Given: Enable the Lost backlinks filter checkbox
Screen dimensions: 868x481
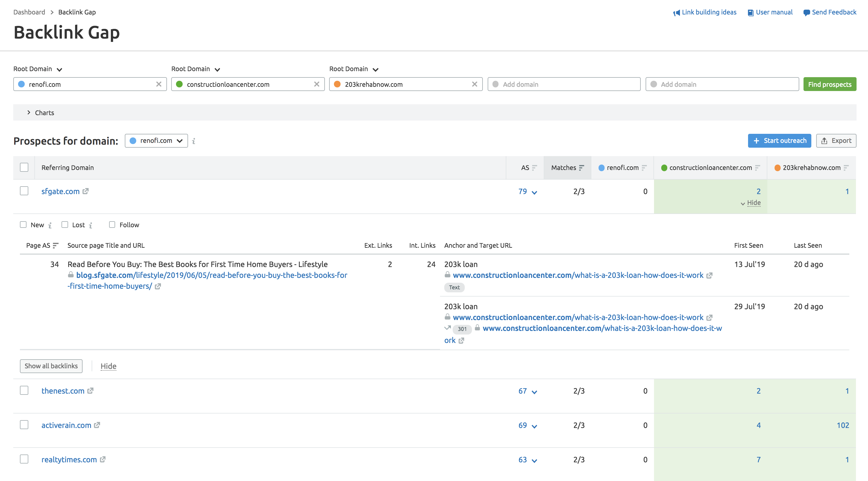Looking at the screenshot, I should [x=65, y=225].
